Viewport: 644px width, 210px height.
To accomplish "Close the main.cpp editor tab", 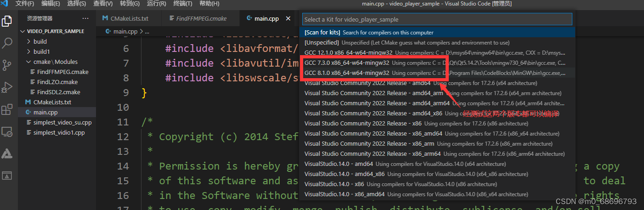I will [288, 18].
